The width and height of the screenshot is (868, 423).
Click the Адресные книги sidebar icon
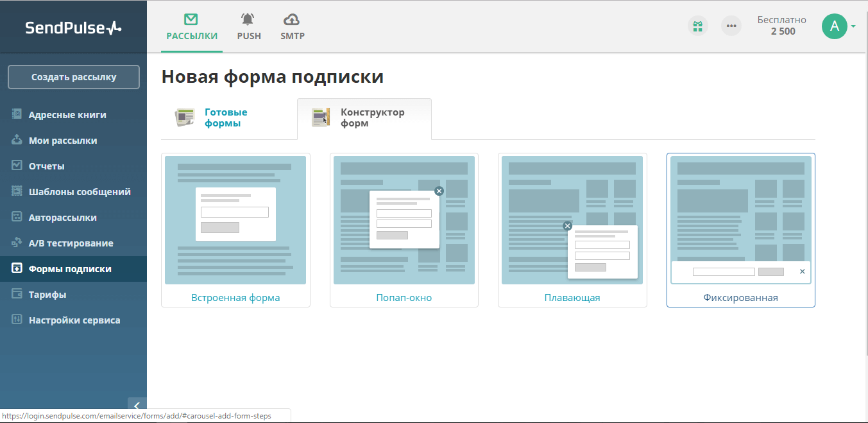(17, 114)
